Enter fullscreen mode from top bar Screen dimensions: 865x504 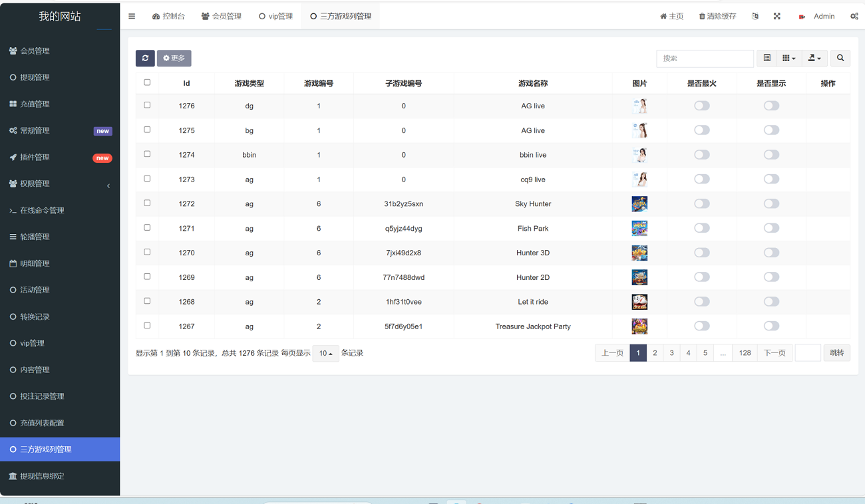pos(777,16)
